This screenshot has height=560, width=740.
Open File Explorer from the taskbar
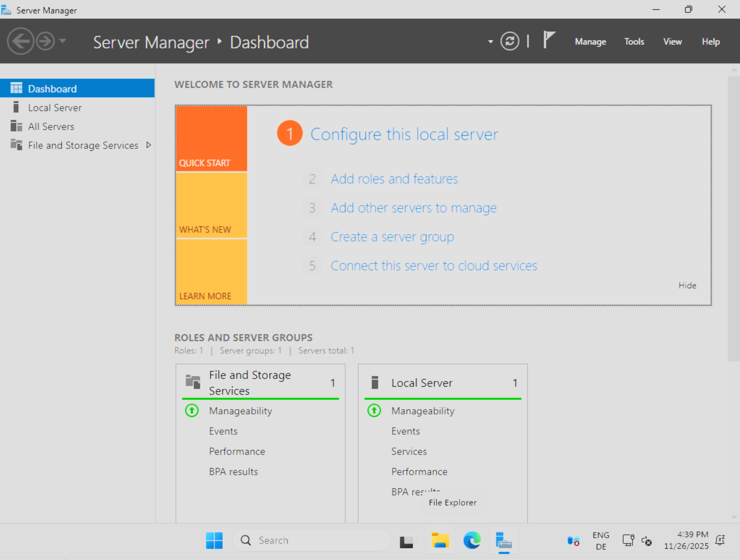pyautogui.click(x=440, y=540)
